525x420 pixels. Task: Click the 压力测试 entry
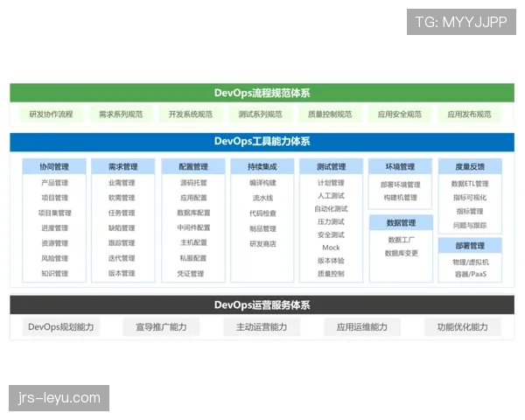[331, 221]
